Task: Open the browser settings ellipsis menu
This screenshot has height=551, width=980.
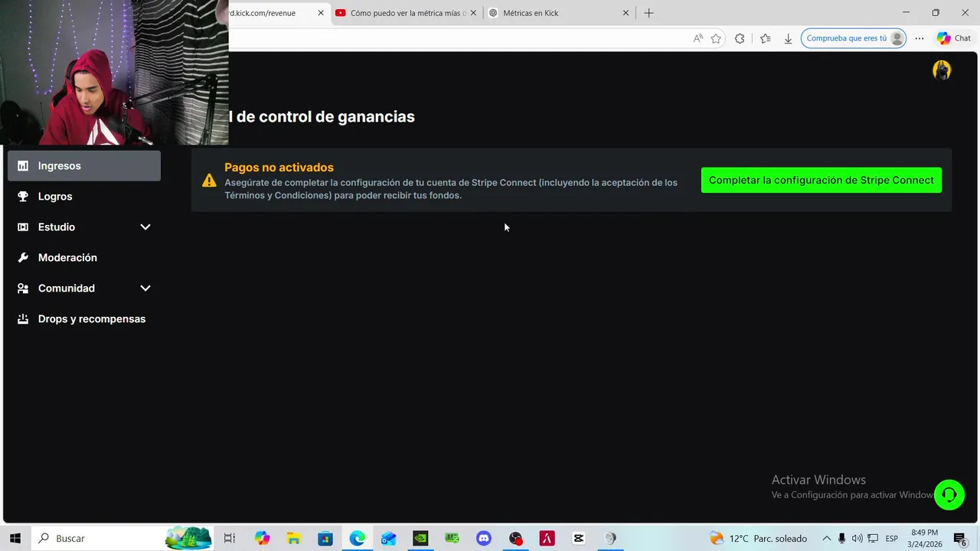Action: point(920,38)
